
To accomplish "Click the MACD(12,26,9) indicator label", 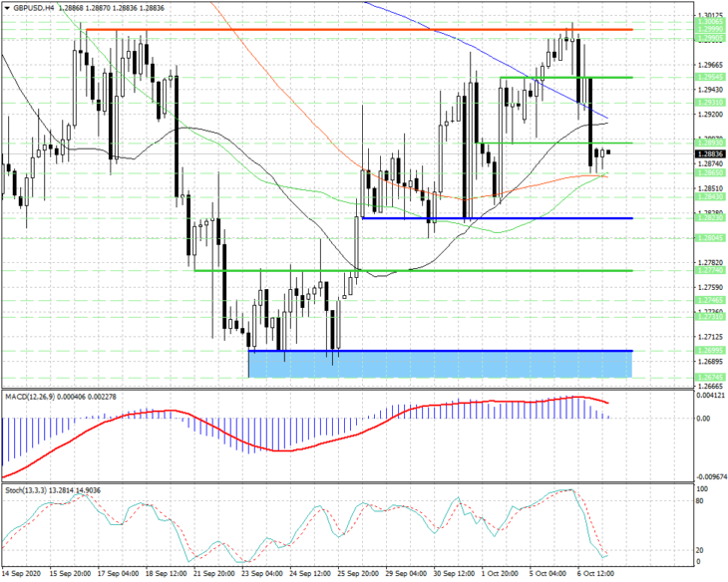I will (x=28, y=397).
